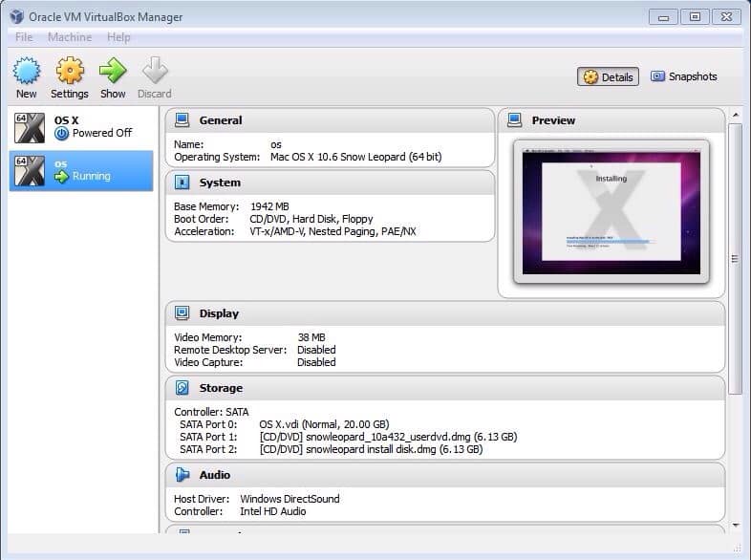Image resolution: width=751 pixels, height=560 pixels.
Task: Click the Storage section header
Action: tap(445, 388)
